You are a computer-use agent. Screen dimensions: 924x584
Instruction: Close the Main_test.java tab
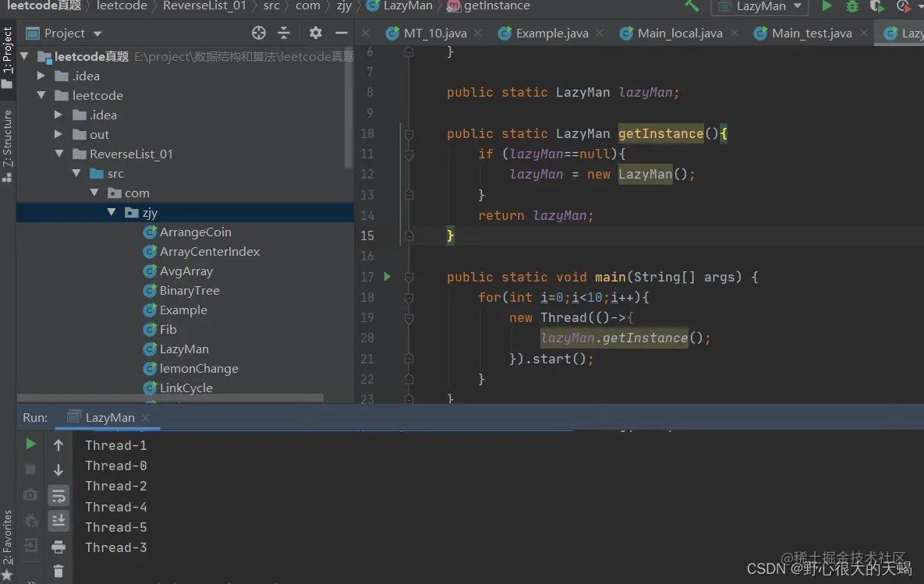click(x=863, y=33)
